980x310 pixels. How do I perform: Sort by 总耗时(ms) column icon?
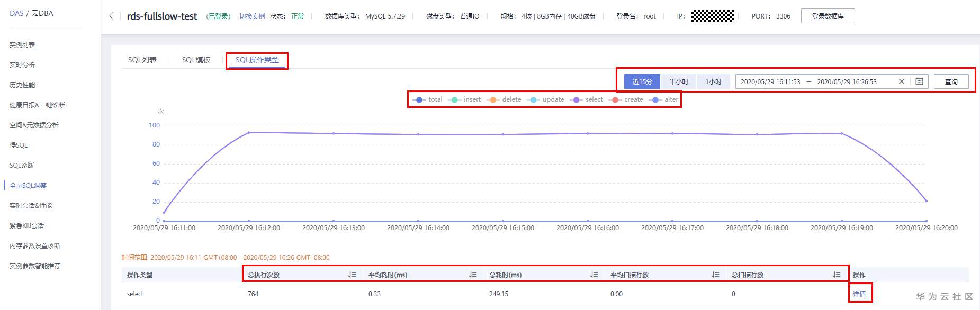(x=594, y=275)
